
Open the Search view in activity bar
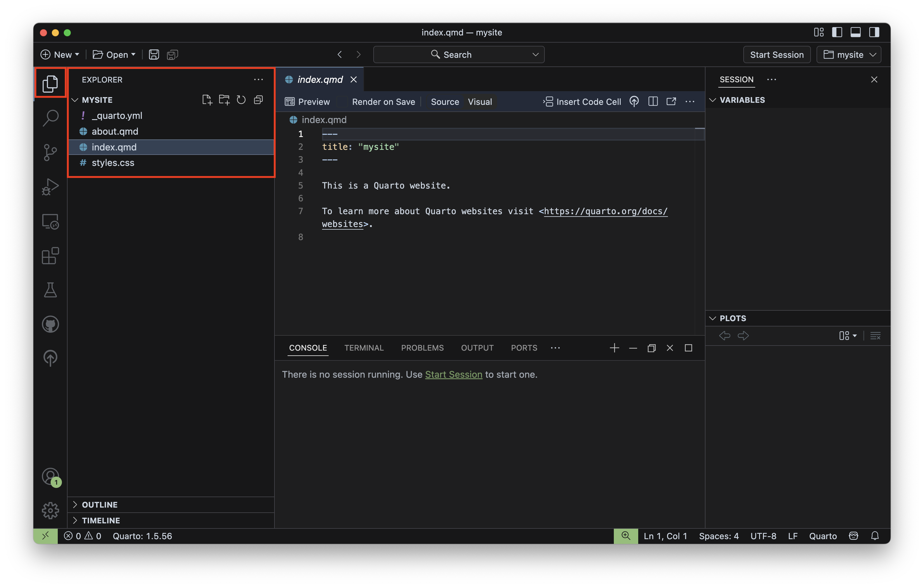pyautogui.click(x=50, y=118)
